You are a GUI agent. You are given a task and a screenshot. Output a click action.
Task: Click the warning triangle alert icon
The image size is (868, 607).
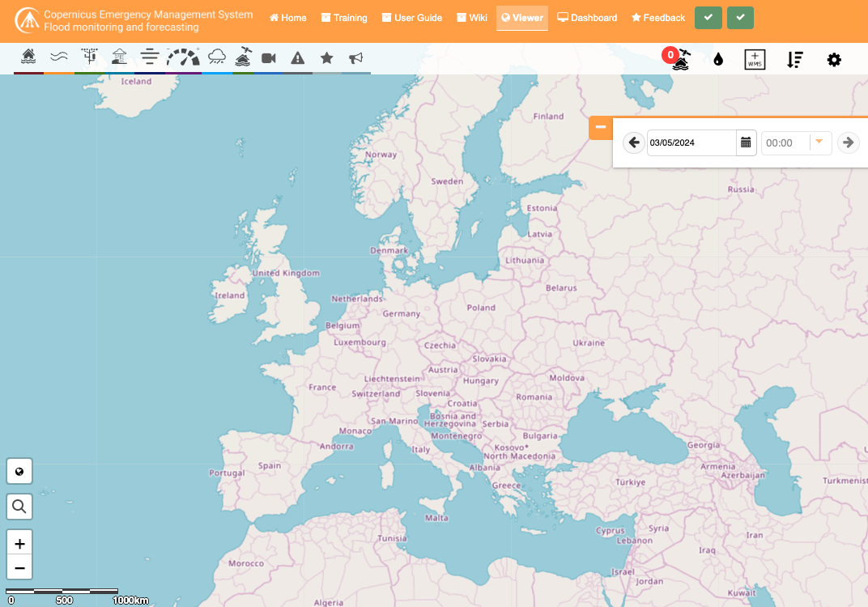coord(297,58)
